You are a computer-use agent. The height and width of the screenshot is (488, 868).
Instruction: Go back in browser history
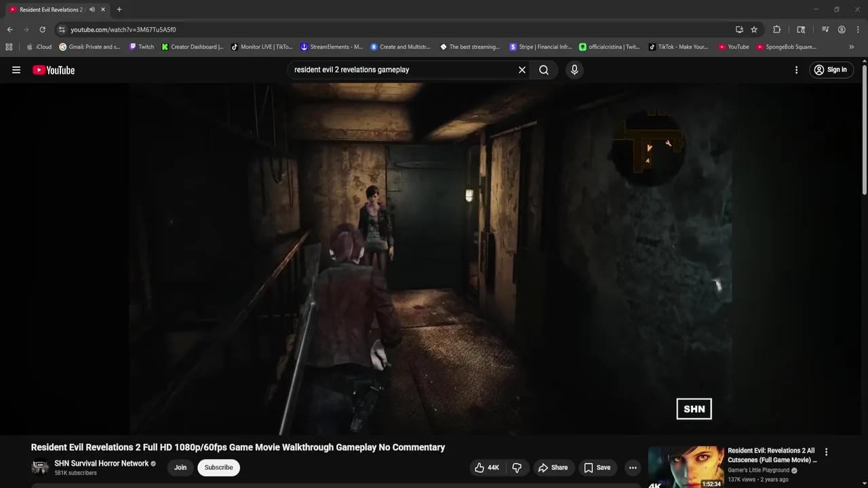[x=9, y=30]
